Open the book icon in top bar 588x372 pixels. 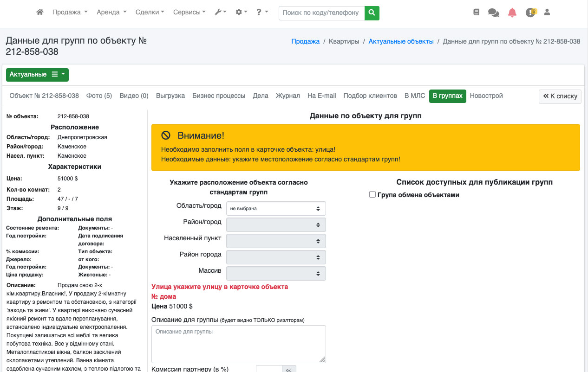[476, 13]
